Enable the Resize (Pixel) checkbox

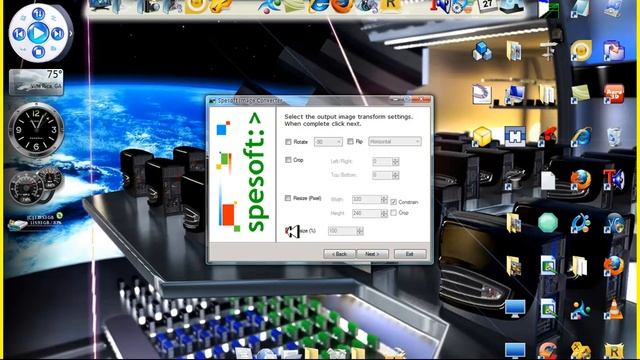click(x=288, y=198)
